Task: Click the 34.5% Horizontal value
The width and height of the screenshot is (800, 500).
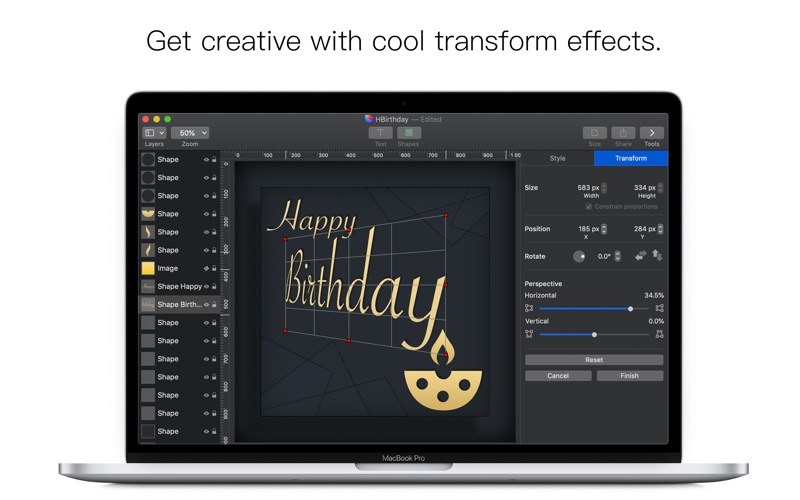Action: 654,295
